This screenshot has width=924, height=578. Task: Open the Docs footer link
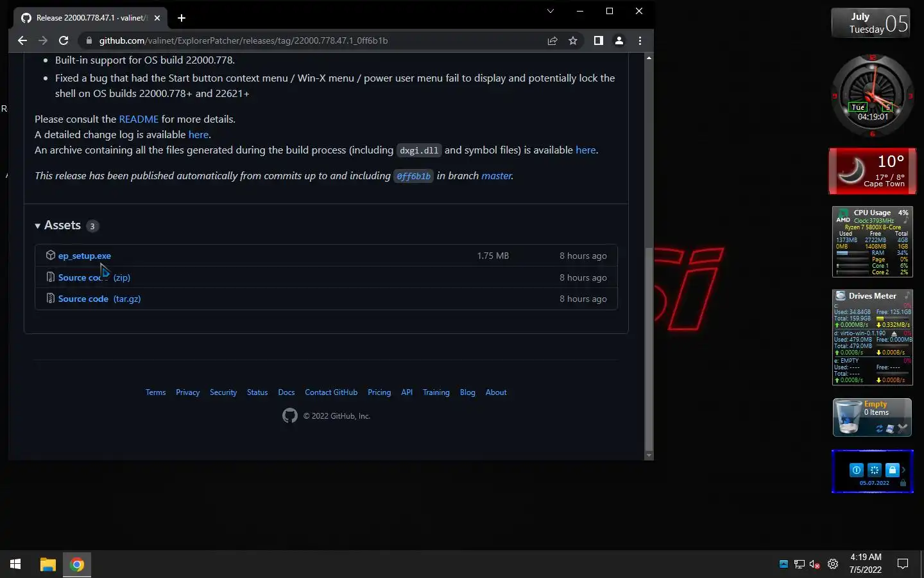tap(286, 392)
